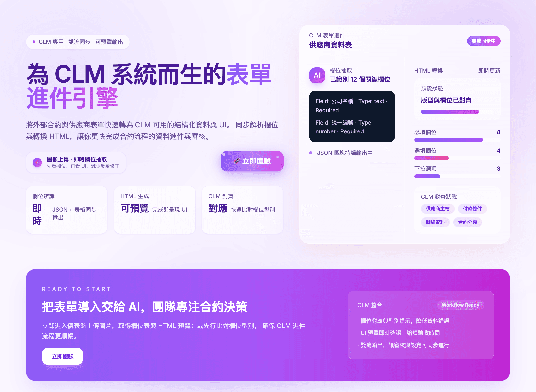Select the 付款條件 tag

pyautogui.click(x=472, y=209)
